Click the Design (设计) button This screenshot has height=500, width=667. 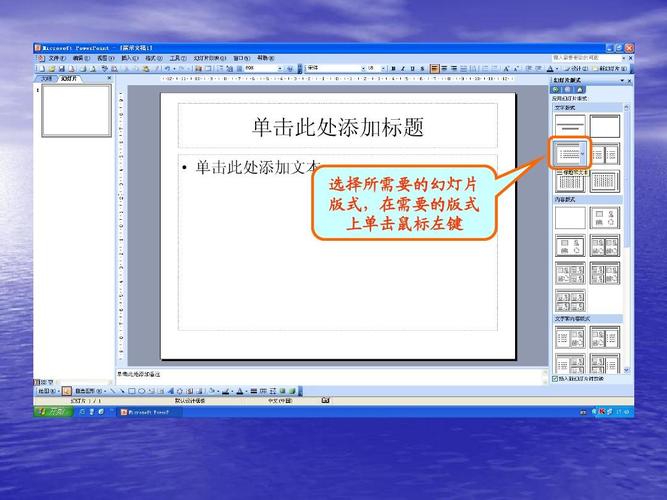pyautogui.click(x=578, y=69)
